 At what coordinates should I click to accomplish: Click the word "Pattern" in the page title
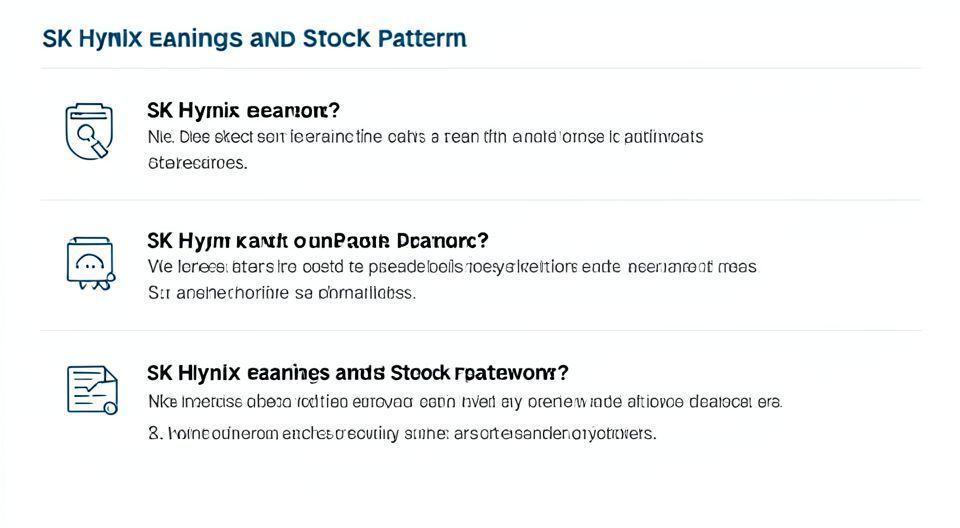coord(421,39)
